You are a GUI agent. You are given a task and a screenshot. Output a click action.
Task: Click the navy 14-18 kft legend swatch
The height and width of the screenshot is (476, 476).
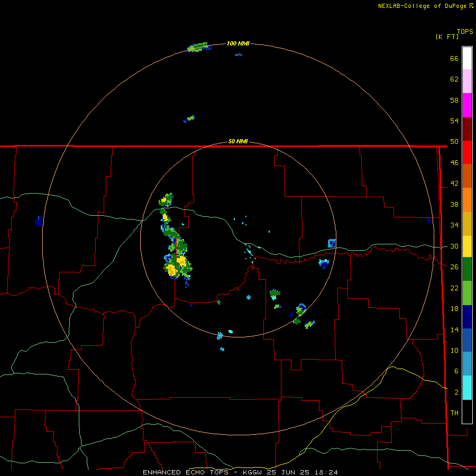coord(467,317)
